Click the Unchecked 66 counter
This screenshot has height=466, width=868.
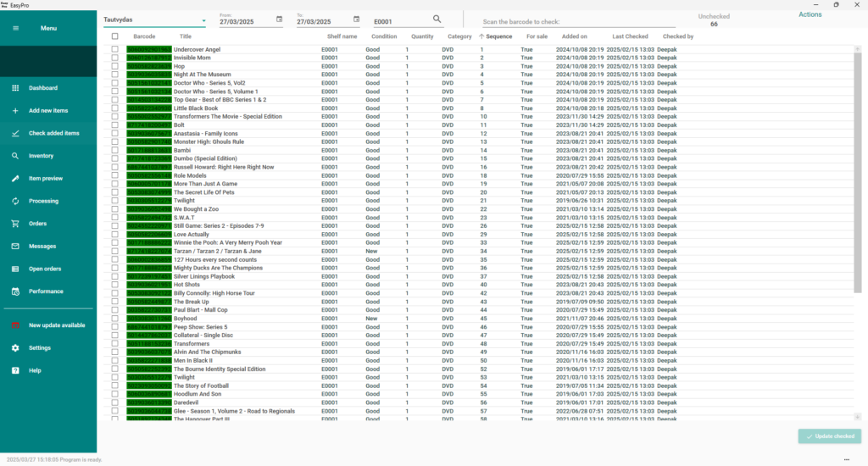click(714, 20)
